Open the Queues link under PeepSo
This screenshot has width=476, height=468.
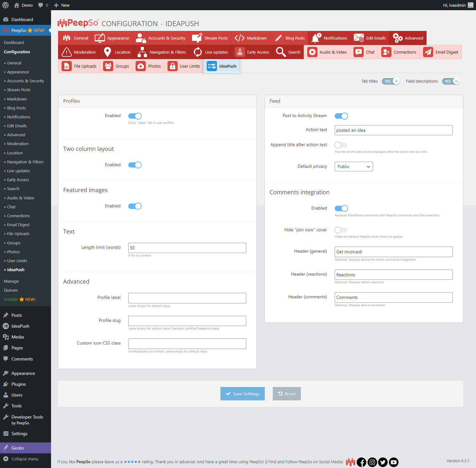pyautogui.click(x=11, y=290)
